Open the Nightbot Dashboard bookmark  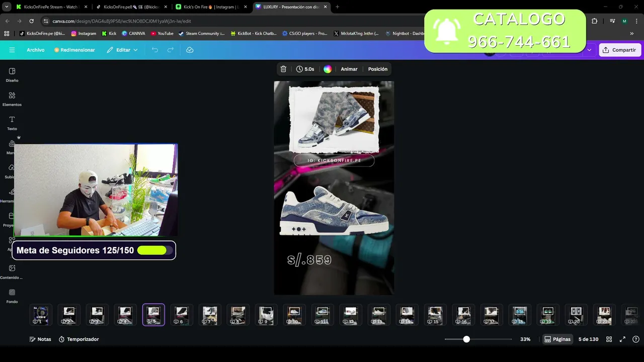pyautogui.click(x=405, y=34)
